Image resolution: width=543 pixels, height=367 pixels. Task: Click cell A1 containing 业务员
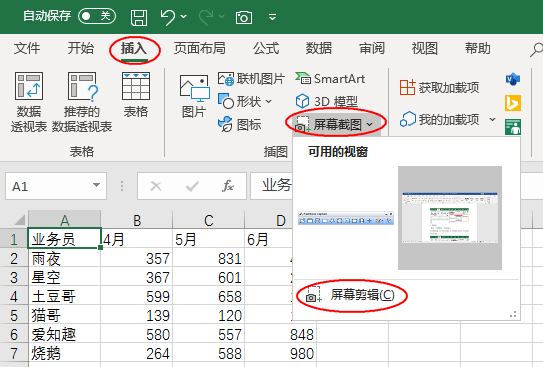[64, 239]
